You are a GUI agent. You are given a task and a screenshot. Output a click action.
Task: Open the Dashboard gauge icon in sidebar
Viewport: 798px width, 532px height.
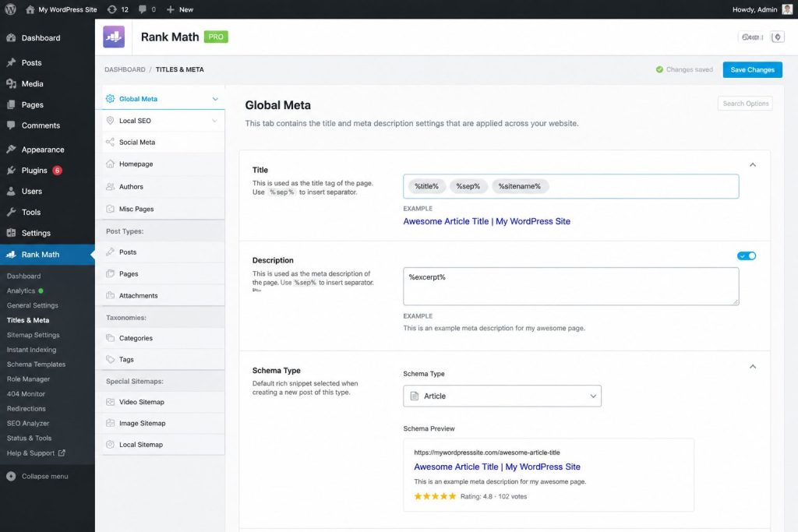[11, 37]
